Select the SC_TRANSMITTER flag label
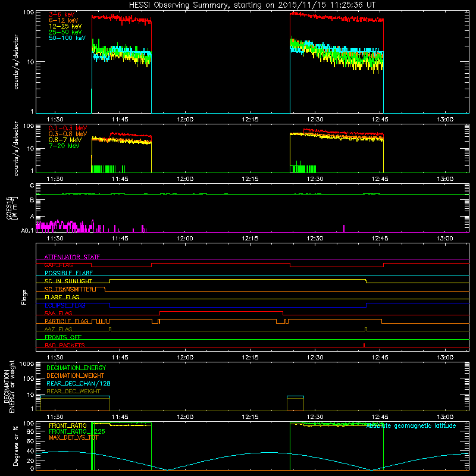This screenshot has width=476, height=476. (x=68, y=289)
